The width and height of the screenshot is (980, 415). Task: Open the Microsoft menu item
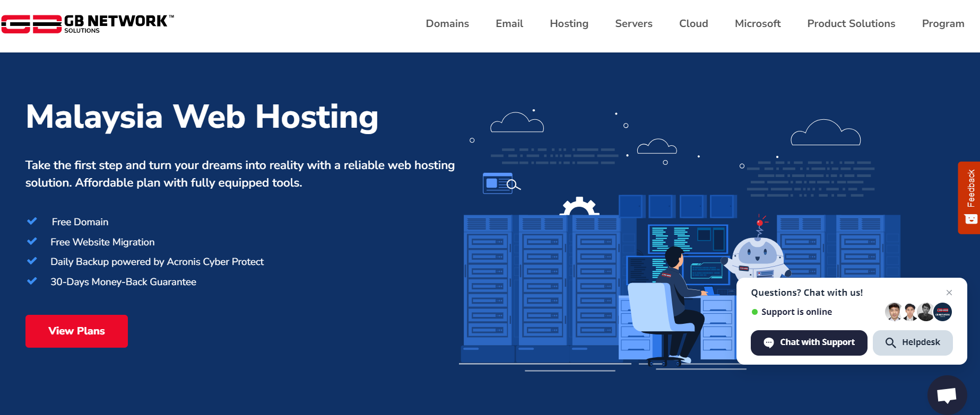point(757,24)
